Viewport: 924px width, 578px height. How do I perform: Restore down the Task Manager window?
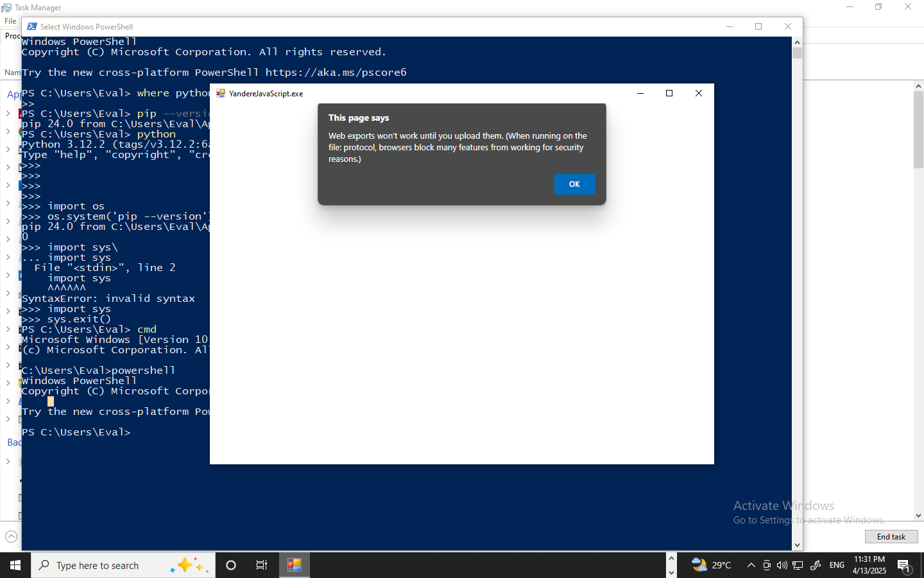point(878,7)
